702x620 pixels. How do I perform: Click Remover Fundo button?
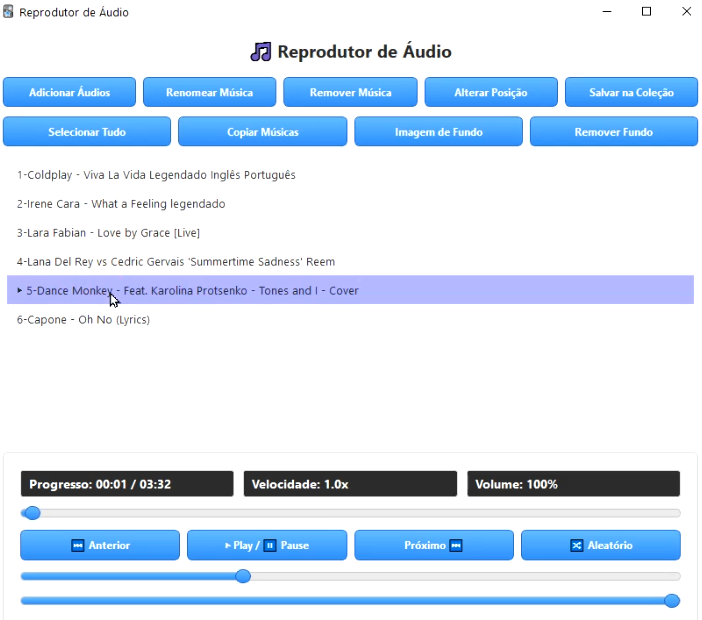(613, 132)
